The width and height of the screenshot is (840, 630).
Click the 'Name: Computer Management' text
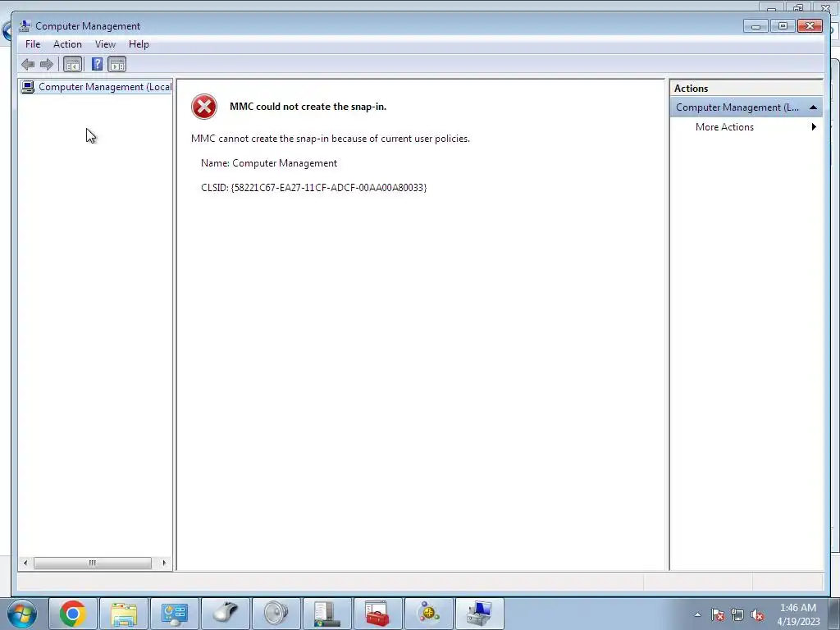269,163
